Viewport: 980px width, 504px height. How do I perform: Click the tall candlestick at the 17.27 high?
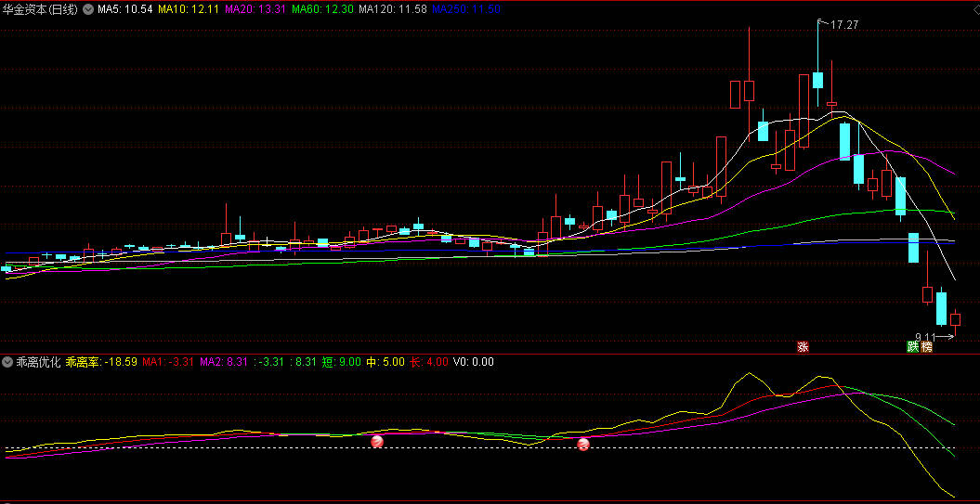pos(817,80)
